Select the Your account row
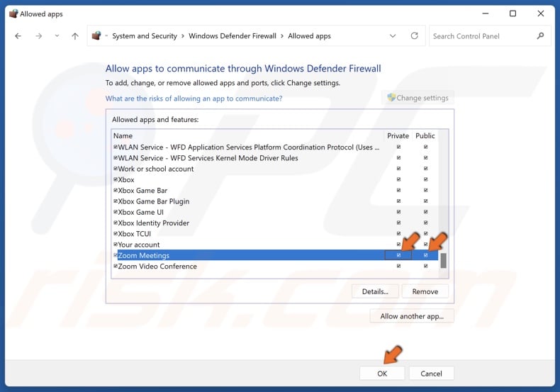This screenshot has width=560, height=392. [x=274, y=245]
